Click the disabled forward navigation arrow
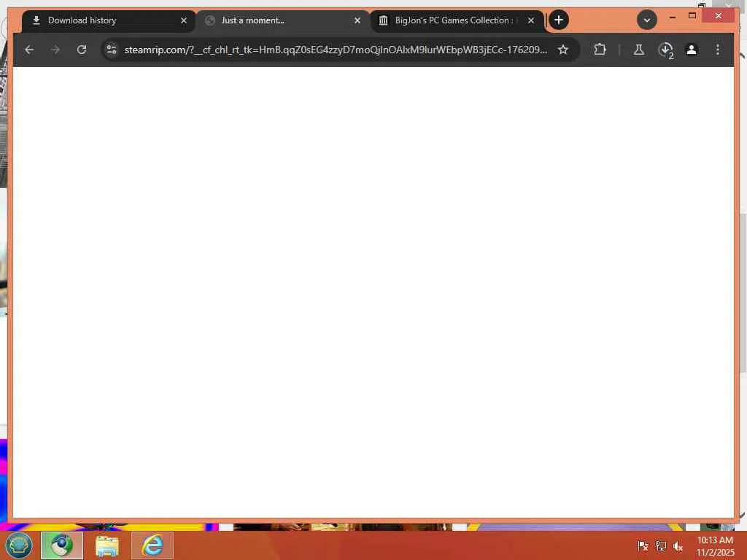 click(x=55, y=50)
